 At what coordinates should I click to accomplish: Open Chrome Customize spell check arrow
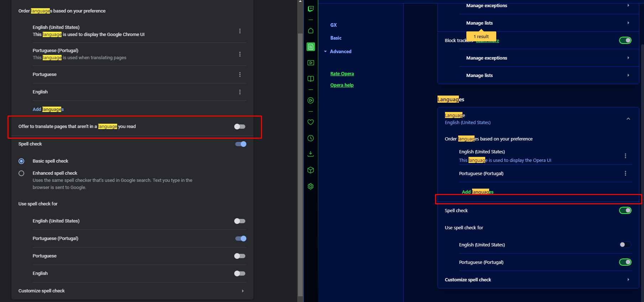pos(243,291)
